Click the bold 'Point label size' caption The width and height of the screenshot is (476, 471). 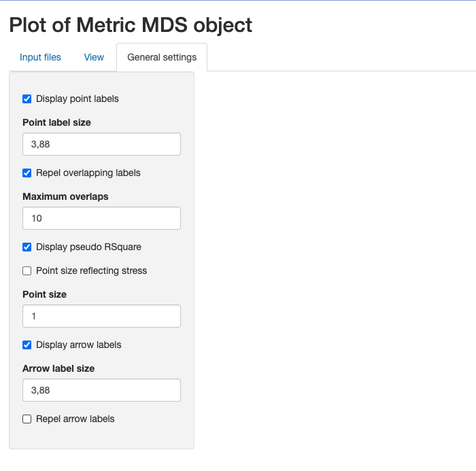coord(56,122)
